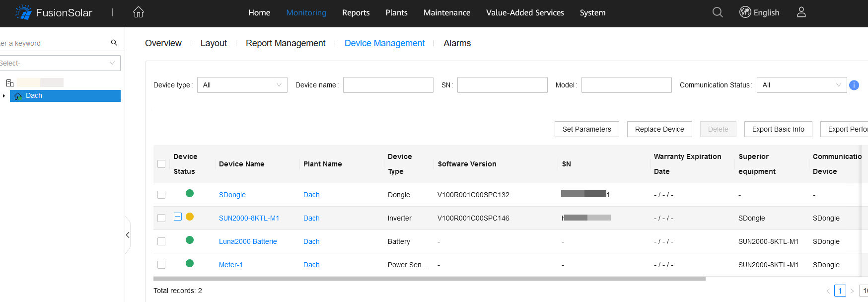Open the user profile icon

coord(801,12)
